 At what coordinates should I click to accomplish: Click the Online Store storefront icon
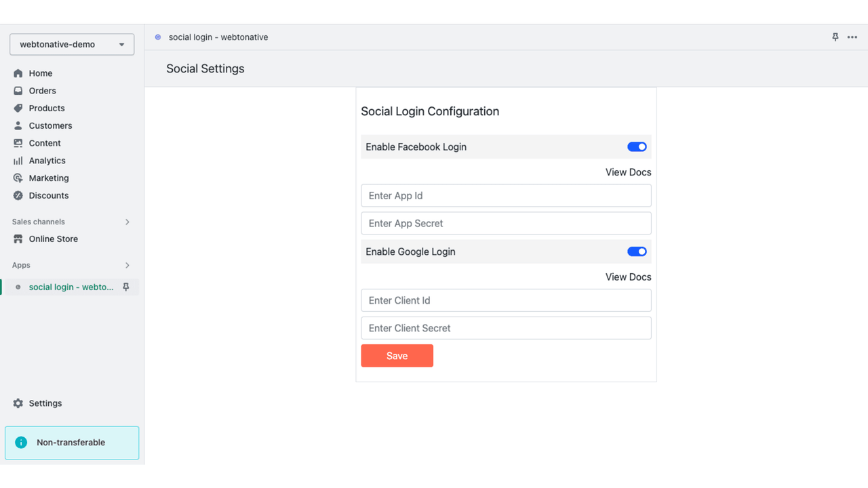[x=18, y=239]
